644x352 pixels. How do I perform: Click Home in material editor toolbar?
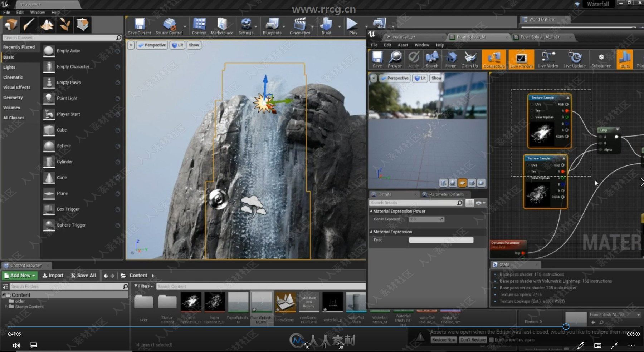450,59
